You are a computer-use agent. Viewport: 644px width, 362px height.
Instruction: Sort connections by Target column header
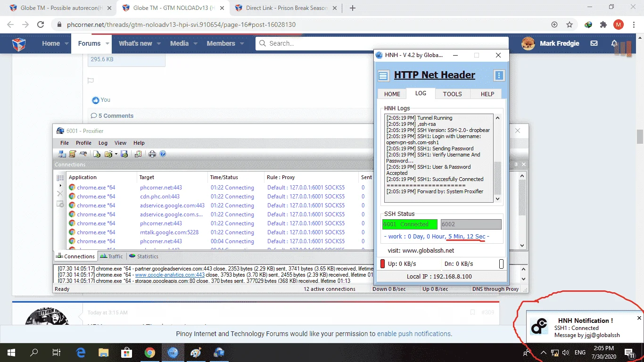click(172, 177)
